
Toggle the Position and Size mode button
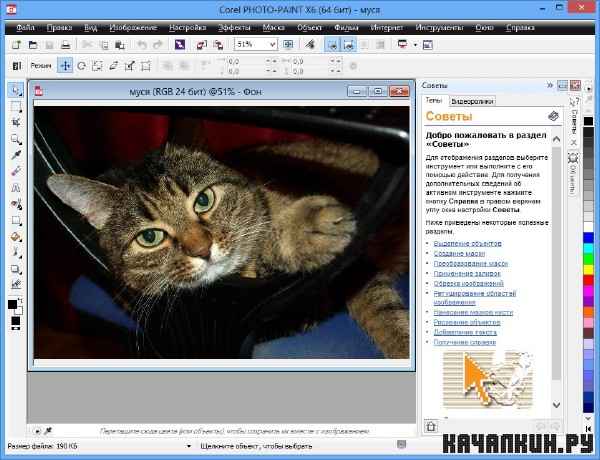click(x=65, y=66)
